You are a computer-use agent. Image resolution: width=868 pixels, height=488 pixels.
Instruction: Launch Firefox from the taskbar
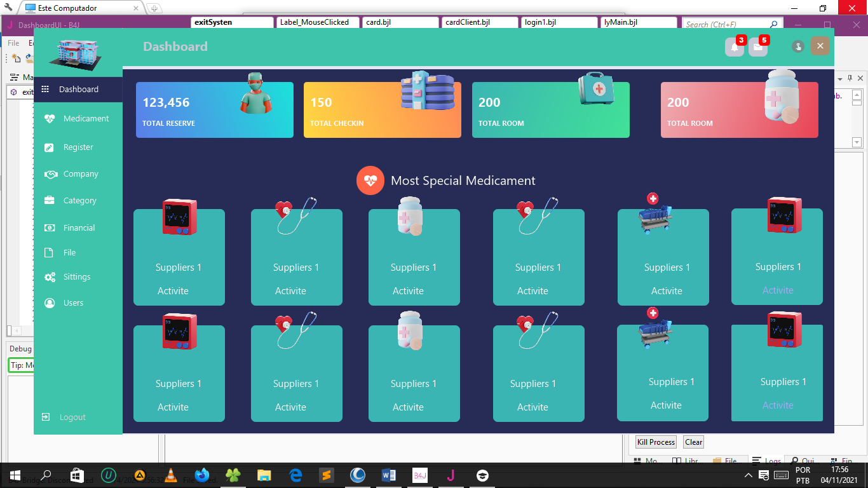tap(203, 475)
